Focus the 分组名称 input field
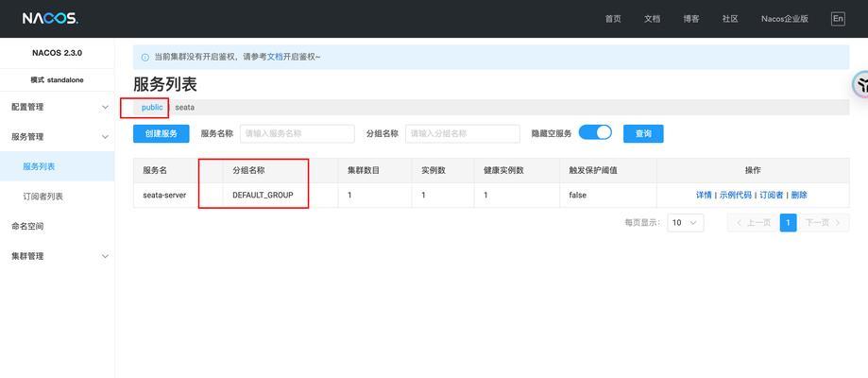868x378 pixels. pyautogui.click(x=463, y=133)
